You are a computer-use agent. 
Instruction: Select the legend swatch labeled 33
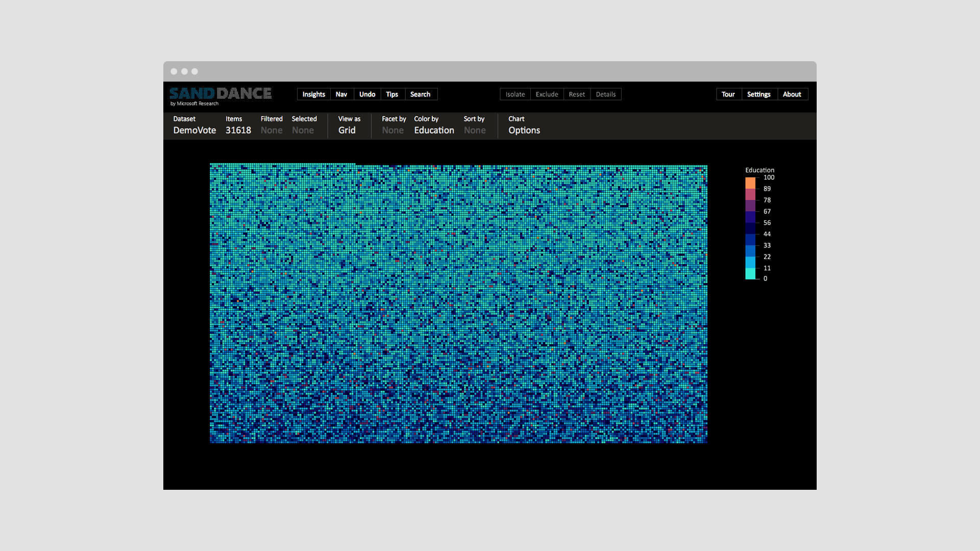750,251
